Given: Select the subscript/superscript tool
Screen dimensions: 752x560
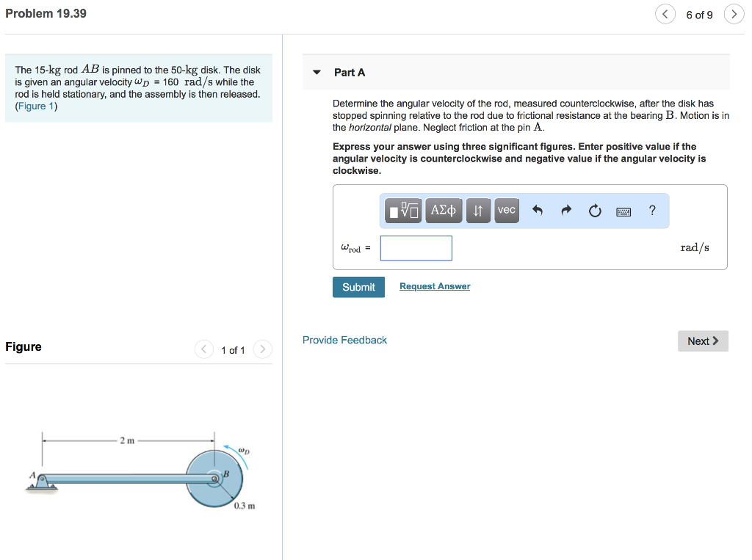Looking at the screenshot, I should (x=478, y=210).
